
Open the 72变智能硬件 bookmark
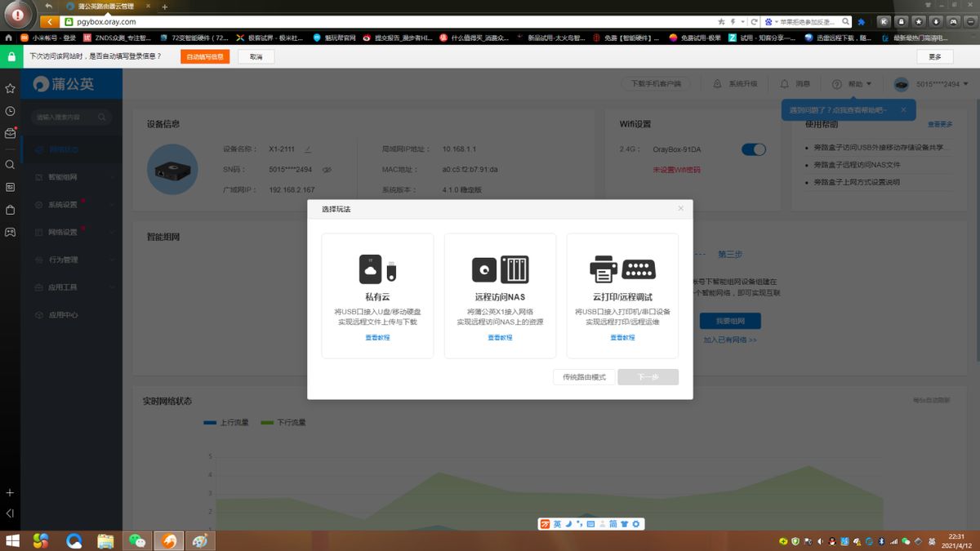pyautogui.click(x=194, y=38)
